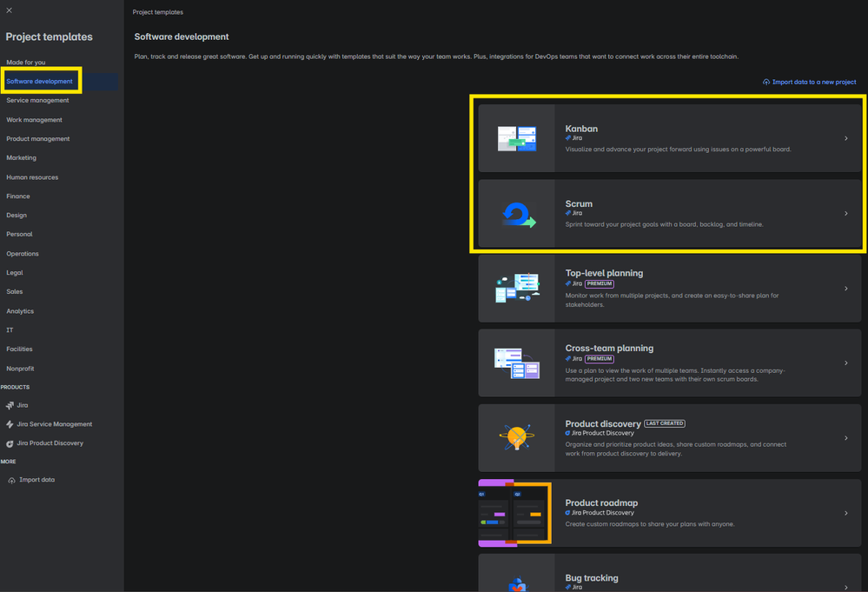This screenshot has width=868, height=592.
Task: Click small Jira logo under Scrum title
Action: point(568,213)
